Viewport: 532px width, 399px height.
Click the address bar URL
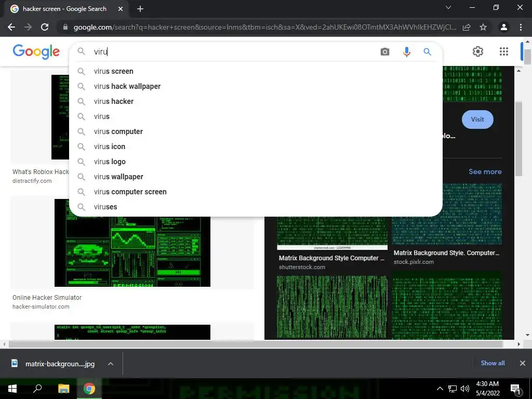[264, 27]
